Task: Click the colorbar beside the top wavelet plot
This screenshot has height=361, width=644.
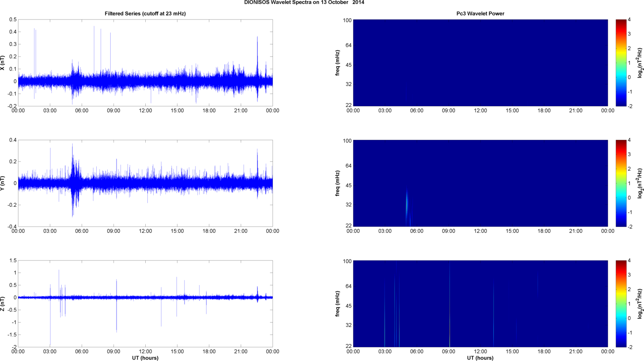Action: pos(621,63)
